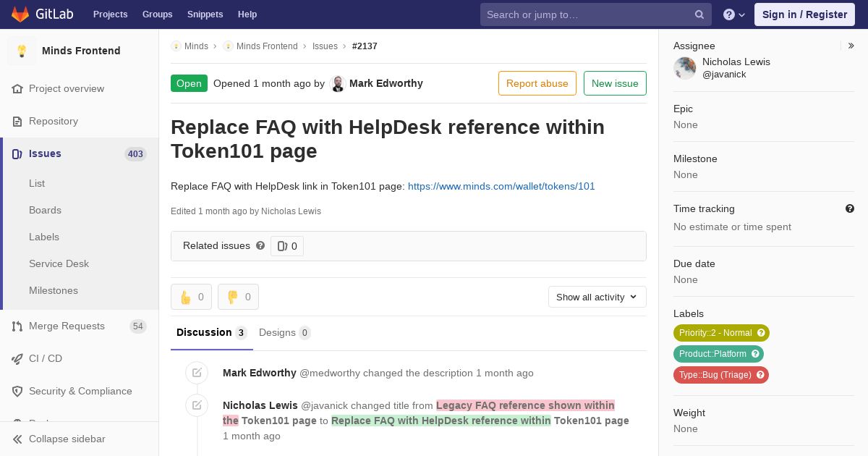
Task: Click the Merge Requests icon
Action: click(17, 326)
